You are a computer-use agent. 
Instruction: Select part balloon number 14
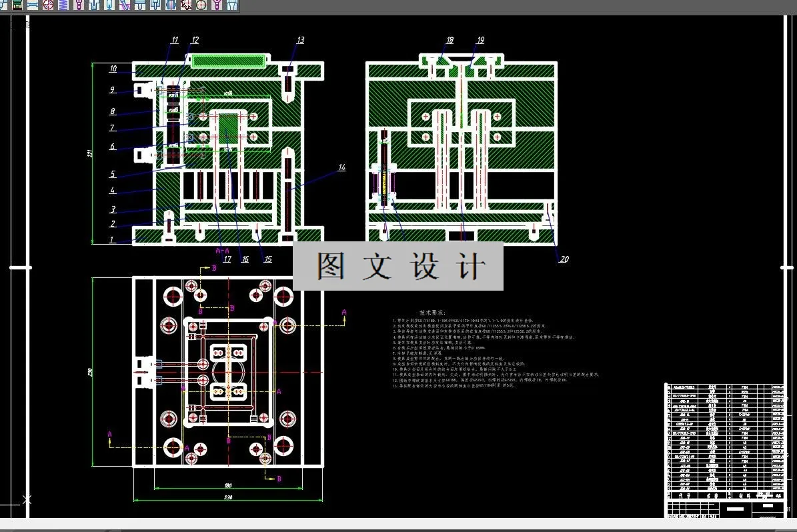coord(341,167)
